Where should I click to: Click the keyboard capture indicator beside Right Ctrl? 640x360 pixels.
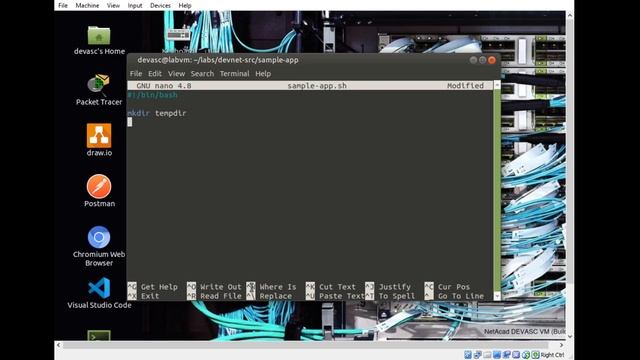[x=535, y=355]
